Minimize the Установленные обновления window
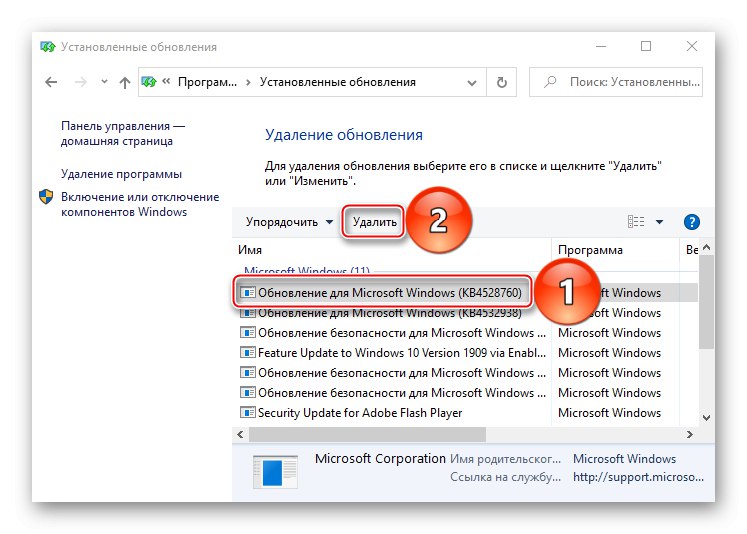 coord(601,46)
